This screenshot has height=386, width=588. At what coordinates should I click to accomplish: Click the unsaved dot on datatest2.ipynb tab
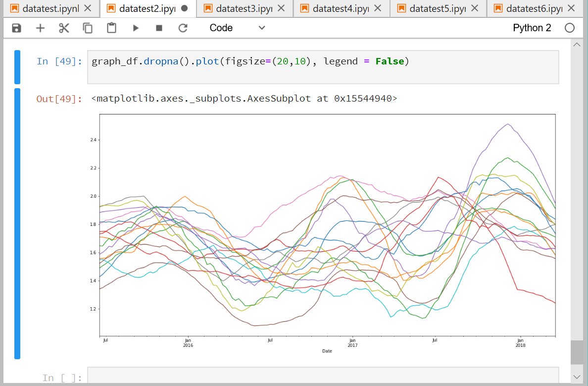[184, 8]
